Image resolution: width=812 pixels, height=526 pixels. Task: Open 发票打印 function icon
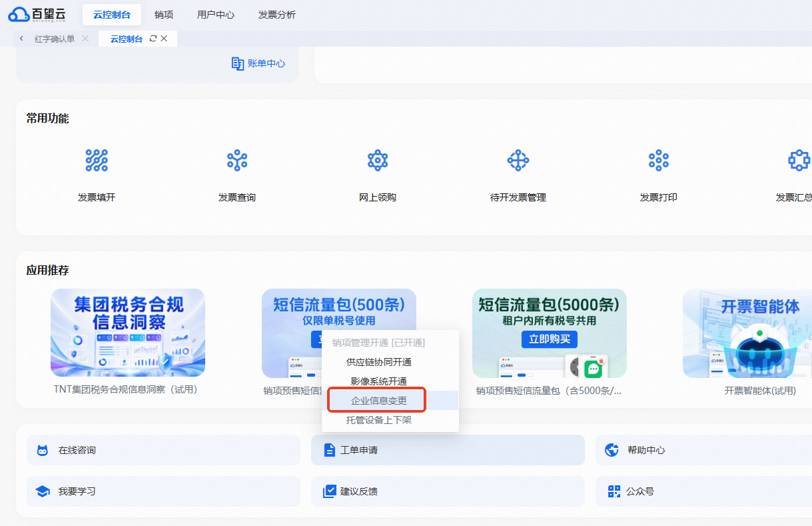659,160
